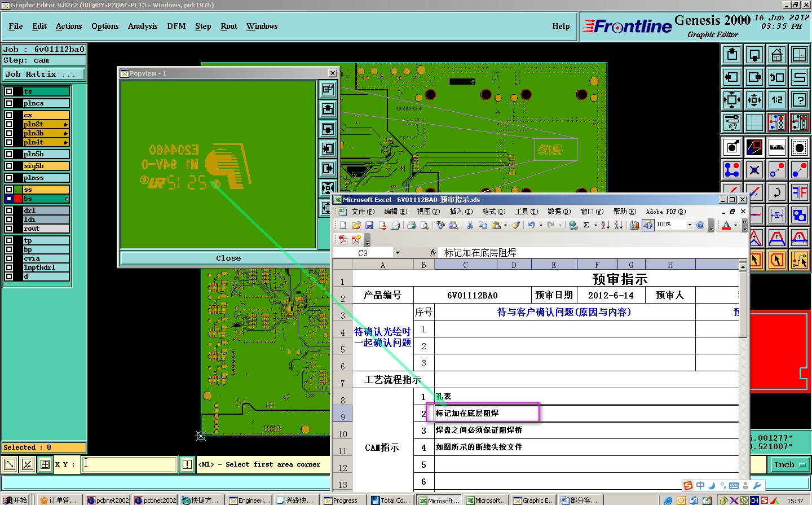Click the pan up view icon
Viewport: 812px width, 505px height.
[x=732, y=55]
